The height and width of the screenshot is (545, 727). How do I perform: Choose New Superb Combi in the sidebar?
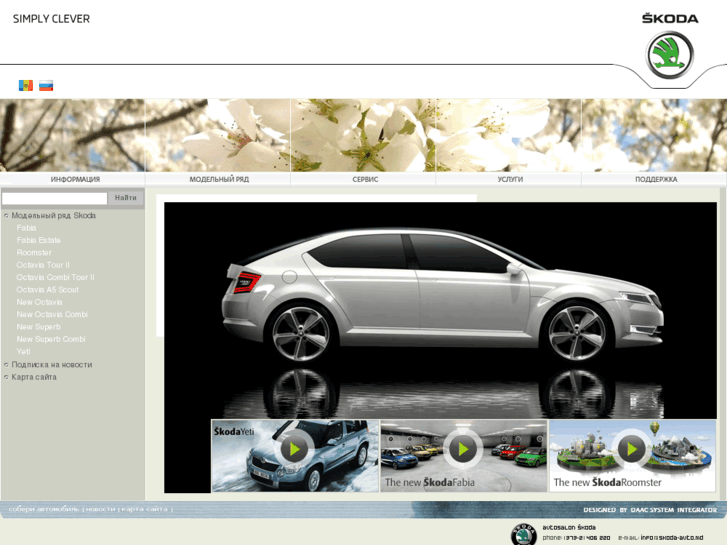coord(51,339)
